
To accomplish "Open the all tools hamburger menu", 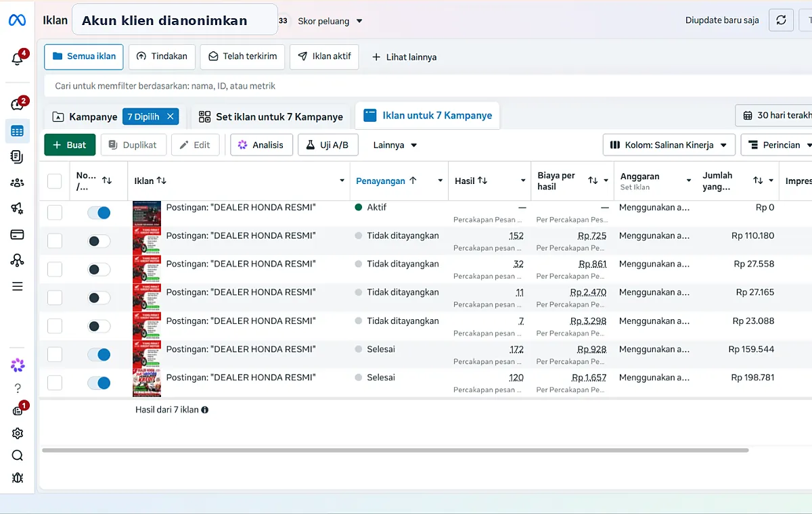I will tap(18, 286).
